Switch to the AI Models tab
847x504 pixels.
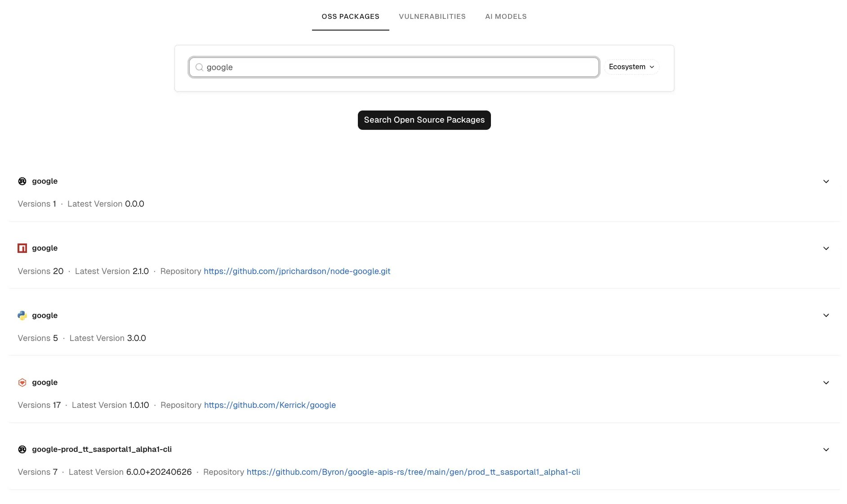(x=506, y=17)
